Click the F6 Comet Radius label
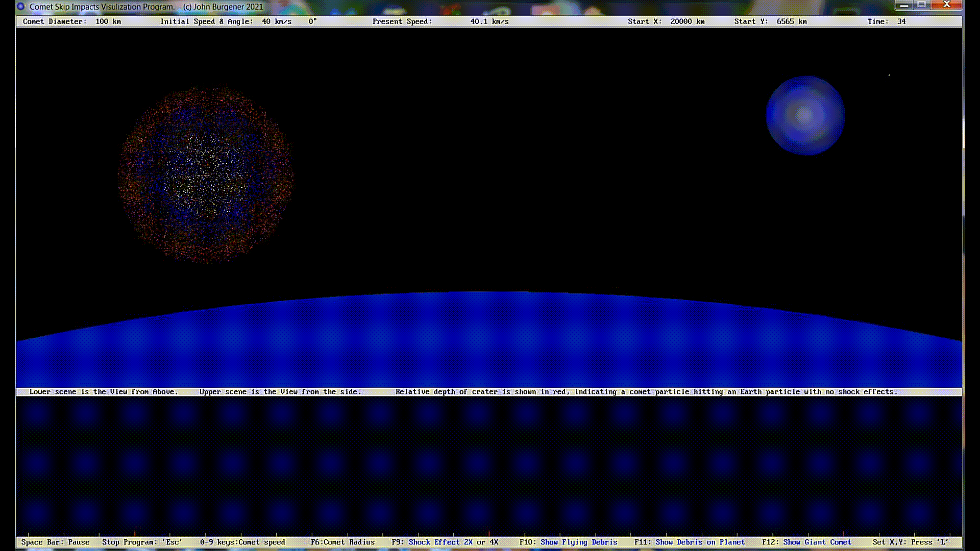The image size is (980, 551). pos(342,542)
